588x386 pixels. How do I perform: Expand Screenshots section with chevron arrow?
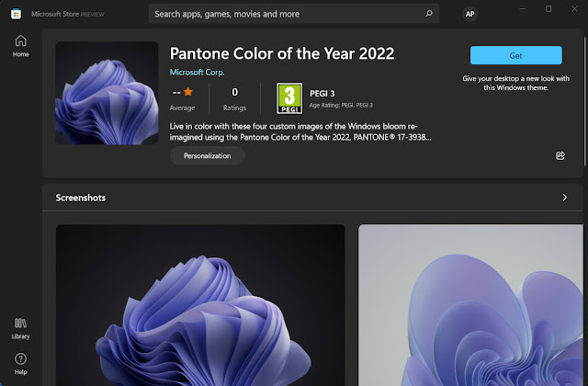point(564,198)
